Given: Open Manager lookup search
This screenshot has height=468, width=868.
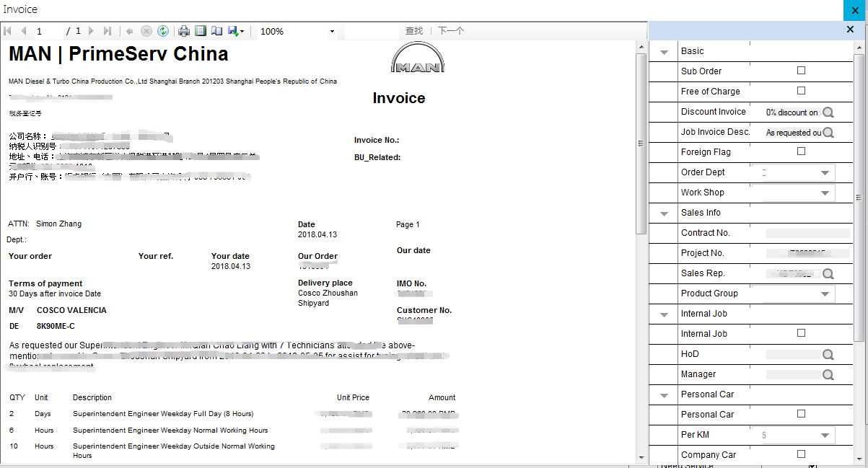Looking at the screenshot, I should (828, 375).
